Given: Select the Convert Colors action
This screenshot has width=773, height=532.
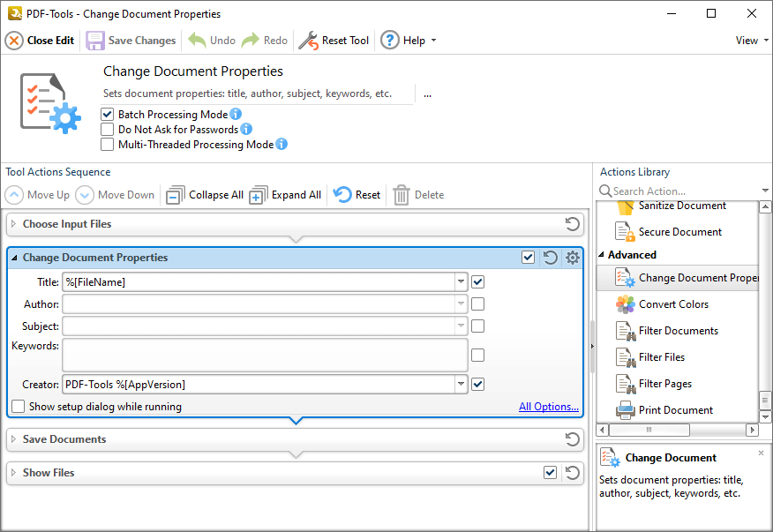Looking at the screenshot, I should click(672, 303).
